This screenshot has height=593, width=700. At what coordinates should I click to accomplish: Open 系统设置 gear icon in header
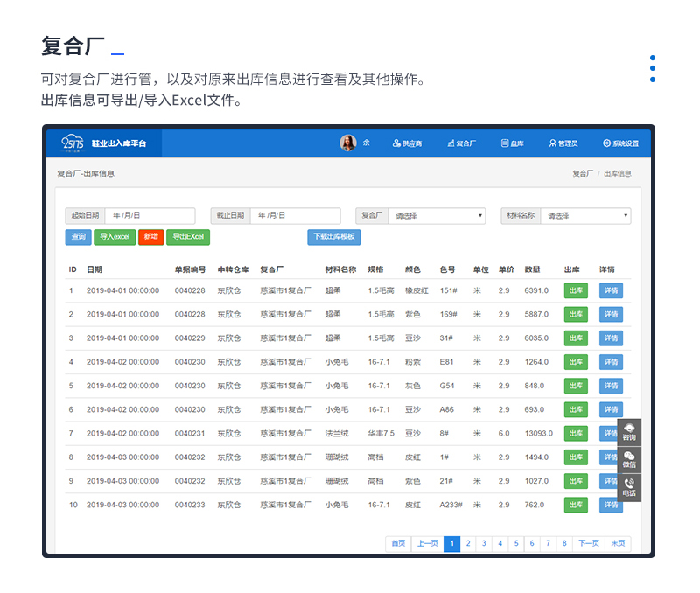tap(606, 143)
